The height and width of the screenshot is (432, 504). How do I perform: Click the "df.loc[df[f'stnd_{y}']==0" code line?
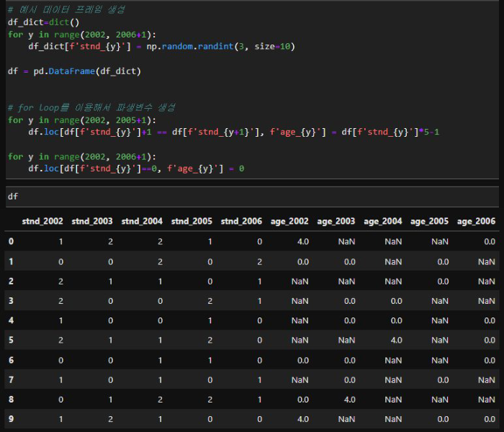[136, 168]
